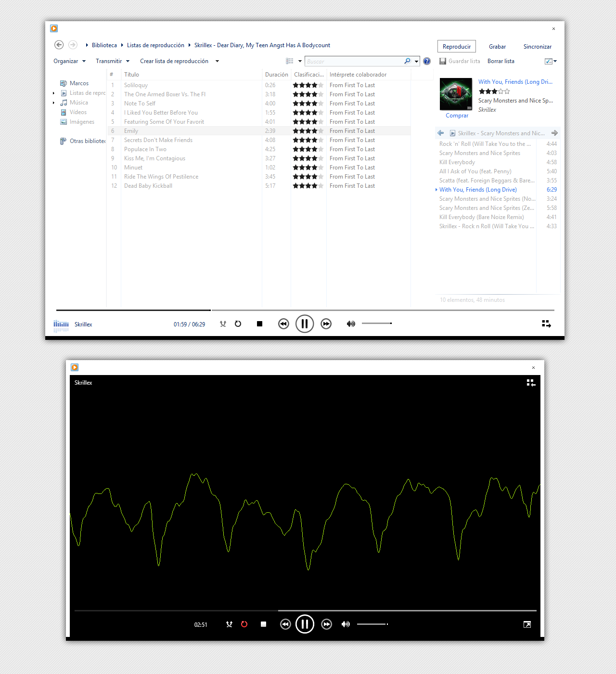Pause playback in library window
Image resolution: width=616 pixels, height=674 pixels.
(305, 324)
